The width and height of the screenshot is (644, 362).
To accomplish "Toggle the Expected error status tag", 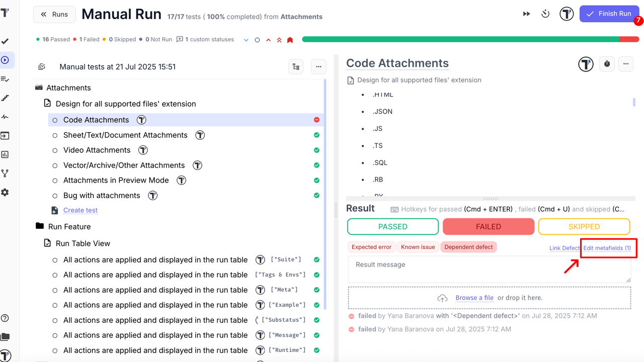I will 371,247.
